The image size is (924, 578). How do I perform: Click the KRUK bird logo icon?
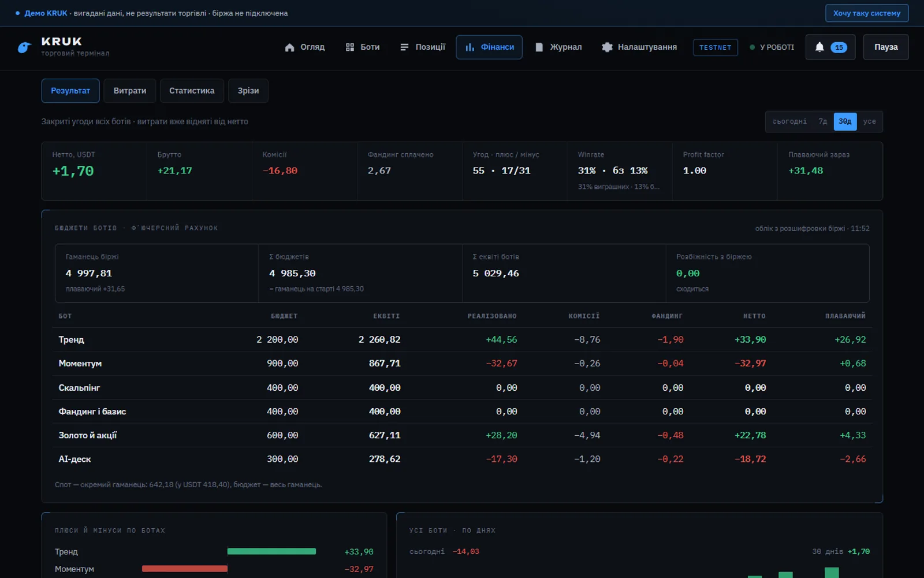tap(24, 47)
